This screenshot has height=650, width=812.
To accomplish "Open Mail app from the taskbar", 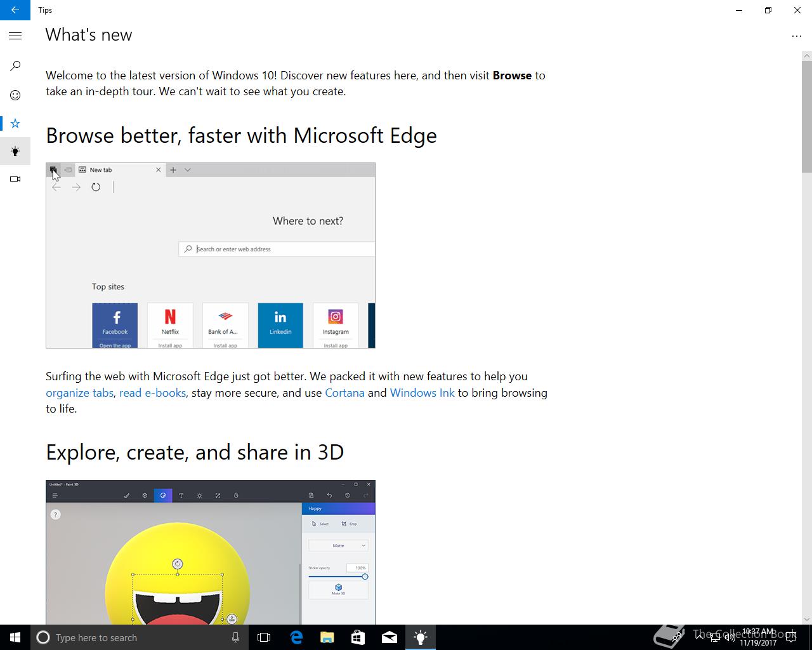I will [390, 637].
